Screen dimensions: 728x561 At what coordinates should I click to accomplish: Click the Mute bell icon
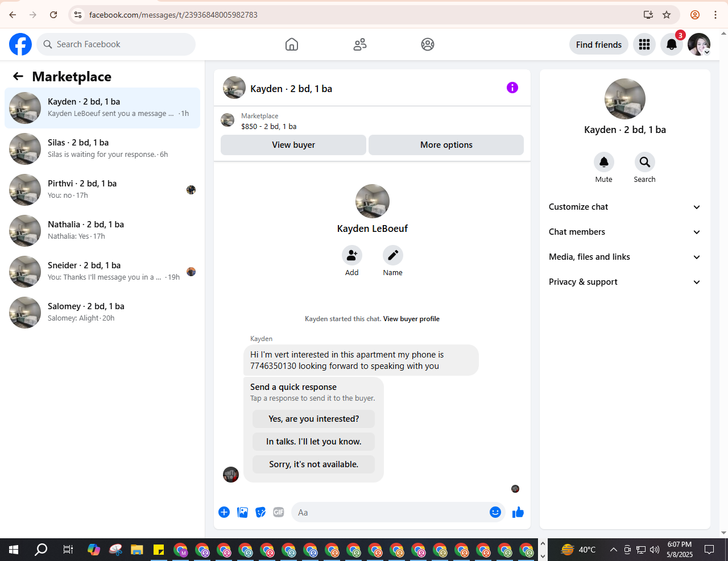click(604, 162)
